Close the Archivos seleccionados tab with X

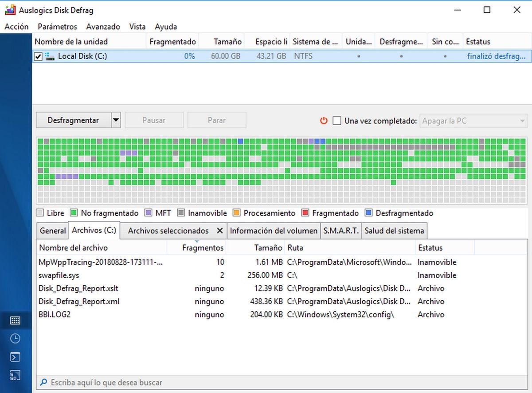(x=219, y=231)
